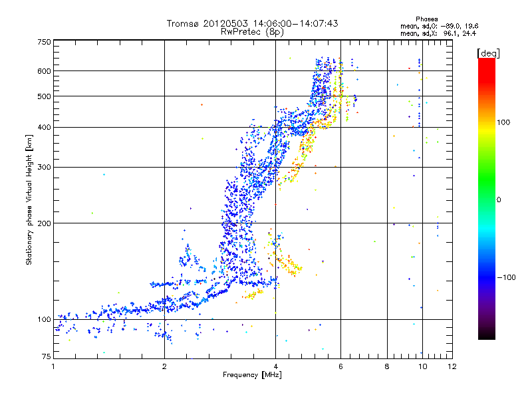The height and width of the screenshot is (399, 532).
Task: Click the colorbar label "100"
Action: click(x=503, y=122)
